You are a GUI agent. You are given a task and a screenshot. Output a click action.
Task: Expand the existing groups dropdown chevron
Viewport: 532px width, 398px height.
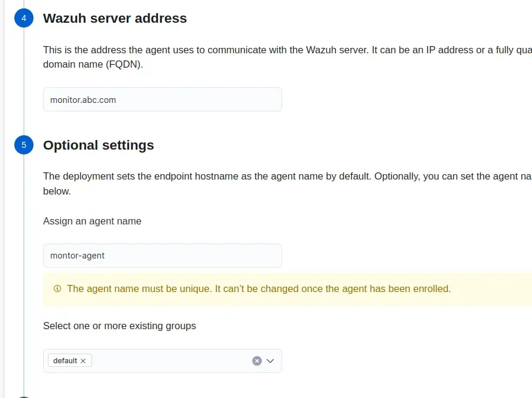pyautogui.click(x=270, y=361)
